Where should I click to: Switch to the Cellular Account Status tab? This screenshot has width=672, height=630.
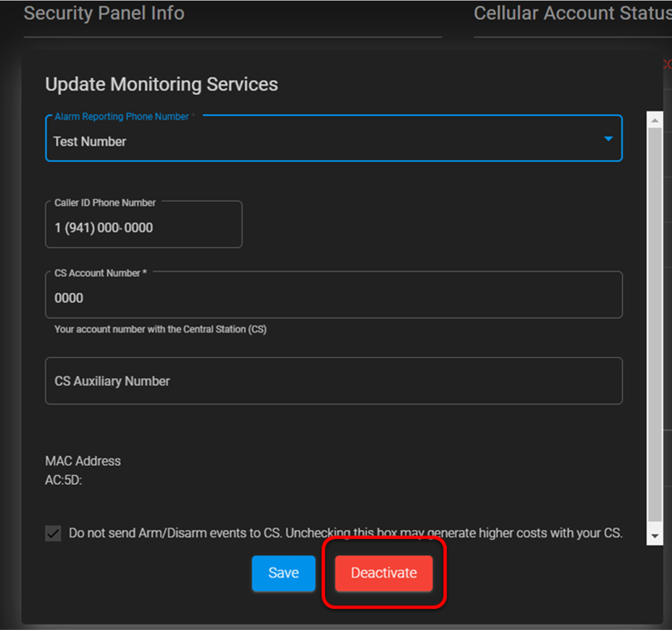pyautogui.click(x=571, y=13)
